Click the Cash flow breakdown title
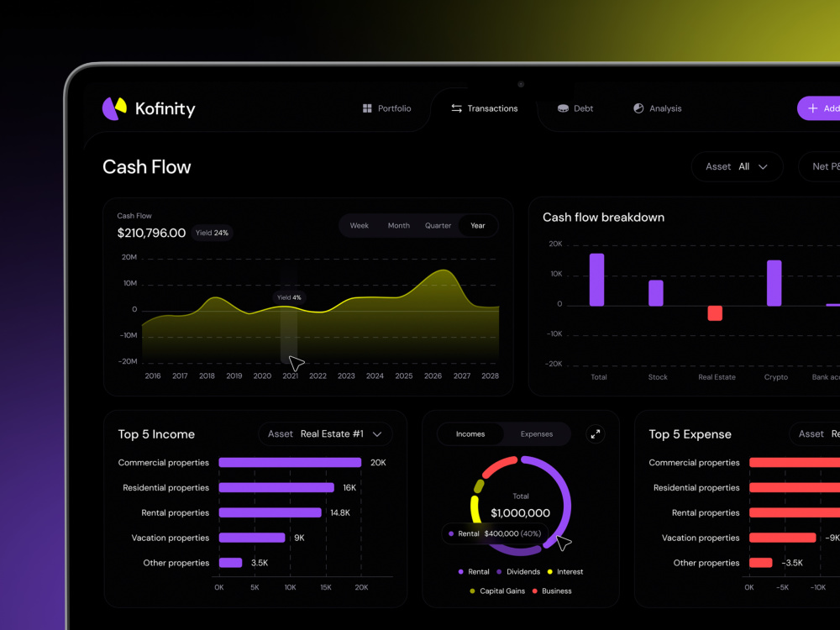Viewport: 840px width, 630px height. (603, 218)
